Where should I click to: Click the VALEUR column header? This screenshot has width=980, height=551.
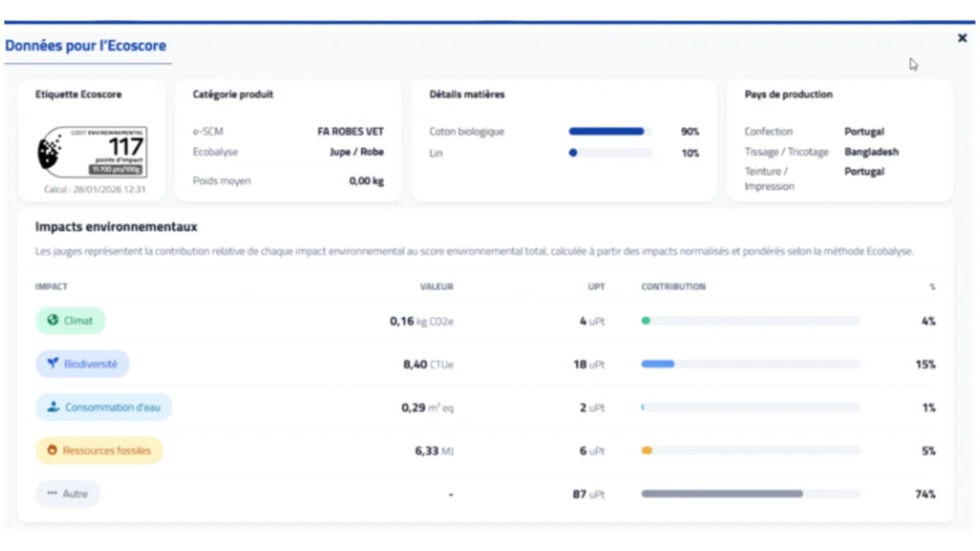click(x=436, y=287)
